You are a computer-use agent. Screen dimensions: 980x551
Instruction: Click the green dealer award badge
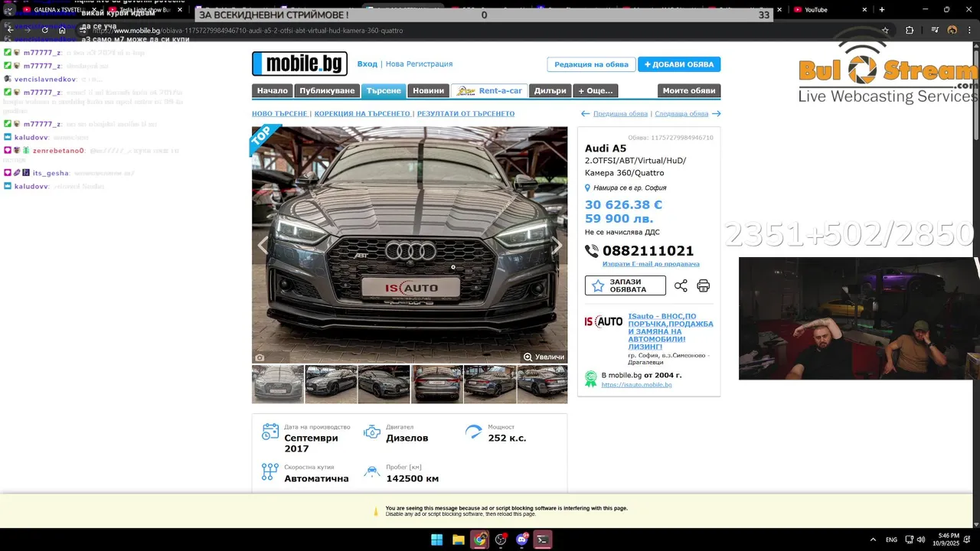click(591, 379)
